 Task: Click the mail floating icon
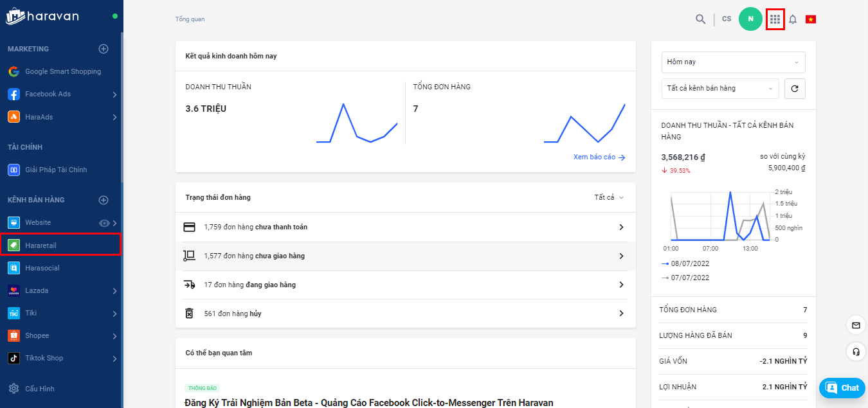(x=856, y=325)
